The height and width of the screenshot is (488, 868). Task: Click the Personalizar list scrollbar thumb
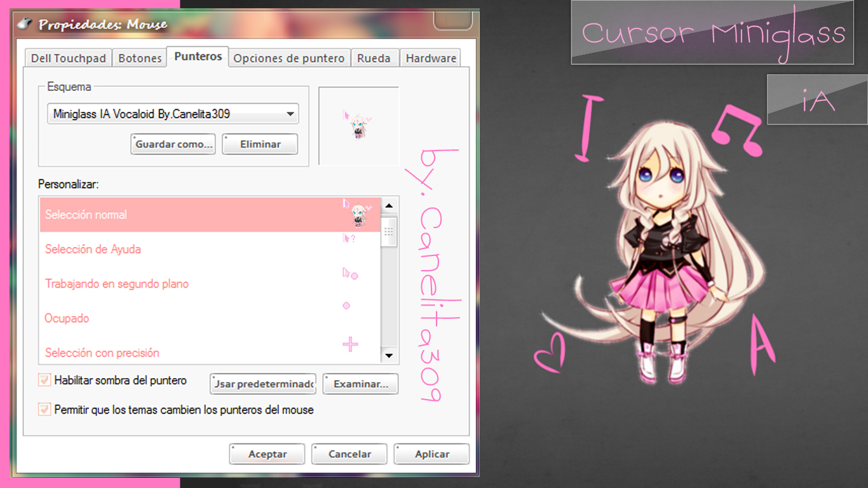click(390, 231)
